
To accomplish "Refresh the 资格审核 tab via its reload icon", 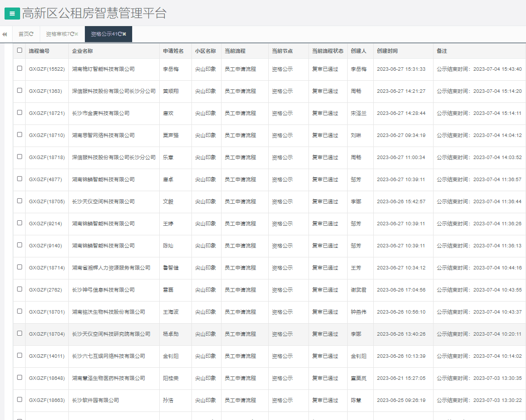I will coord(72,34).
